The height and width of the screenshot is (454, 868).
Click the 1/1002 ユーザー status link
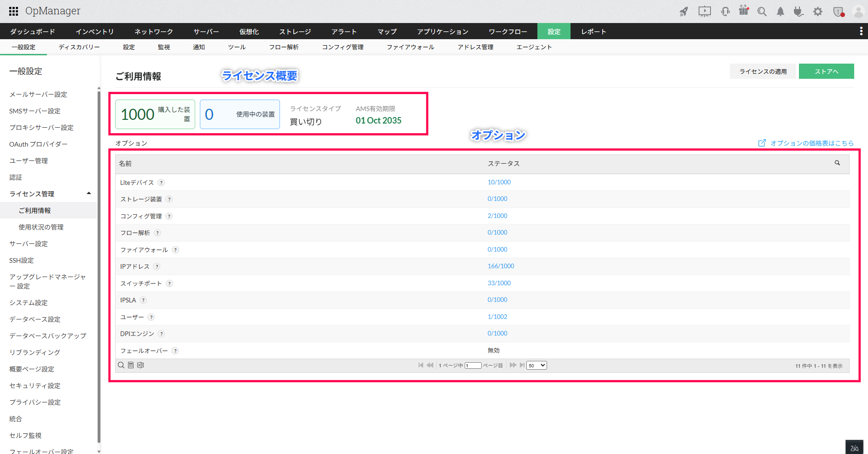497,317
